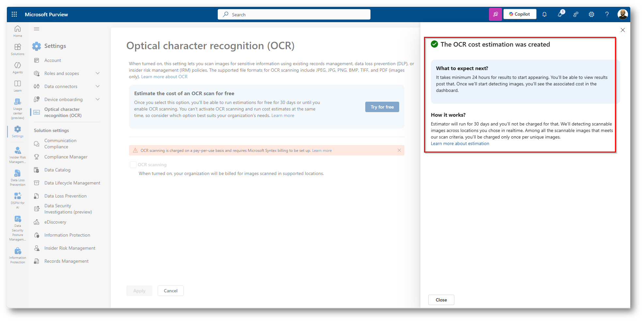Click the Solution settings heading

(x=51, y=130)
